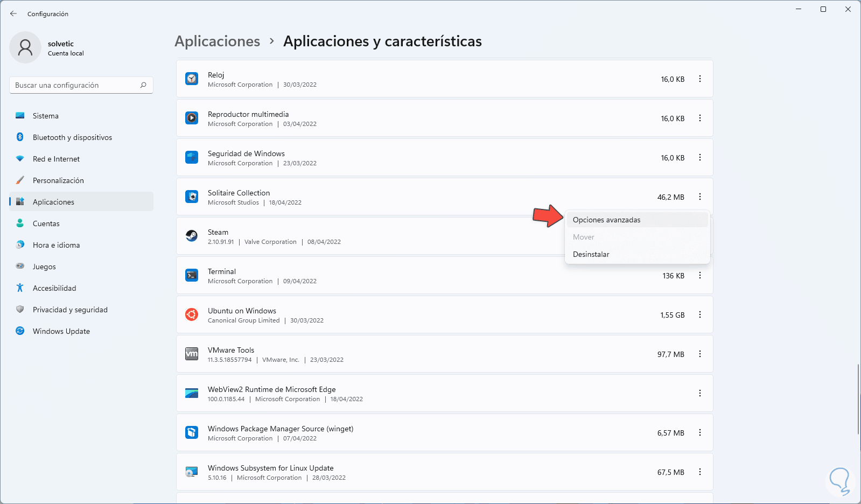Open Privacidad y seguridad settings

[x=70, y=310]
